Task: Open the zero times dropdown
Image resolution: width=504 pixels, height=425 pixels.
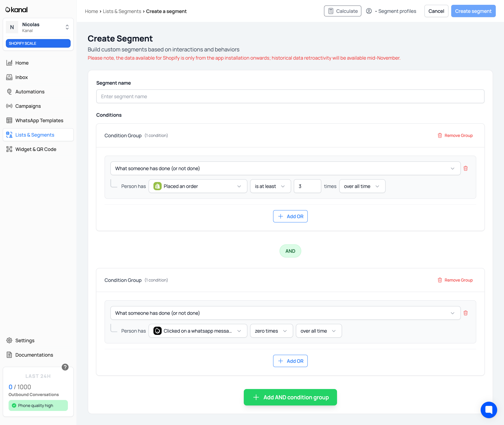Action: point(271,331)
